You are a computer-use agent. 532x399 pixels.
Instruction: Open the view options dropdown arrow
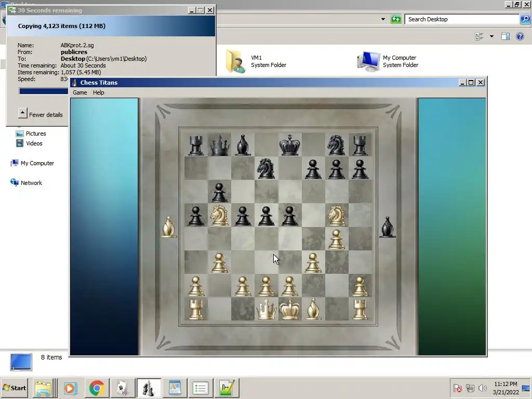491,36
